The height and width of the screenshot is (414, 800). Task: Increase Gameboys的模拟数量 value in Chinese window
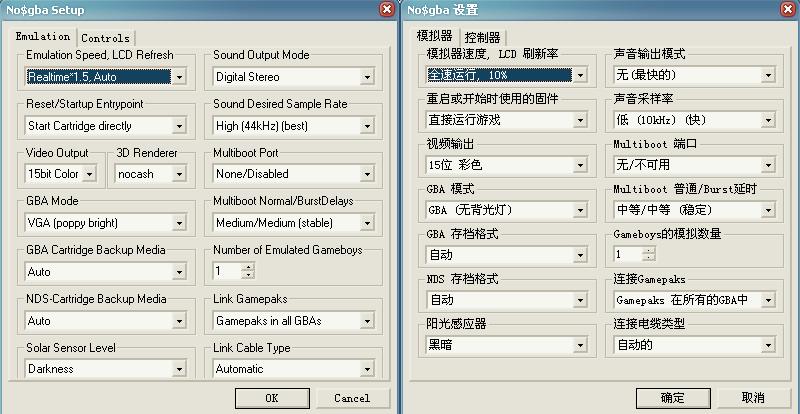click(x=649, y=250)
